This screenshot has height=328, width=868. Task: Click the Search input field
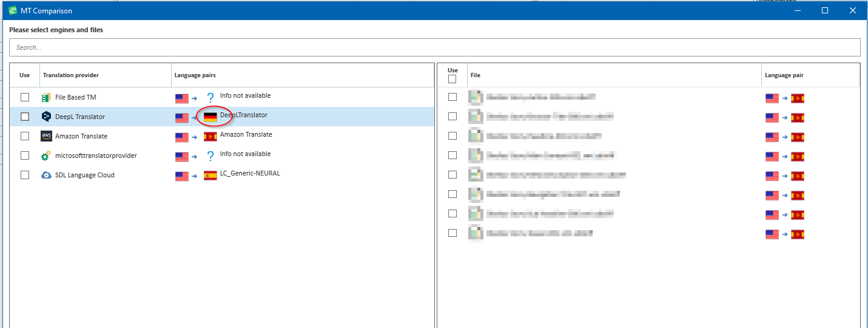(x=434, y=47)
